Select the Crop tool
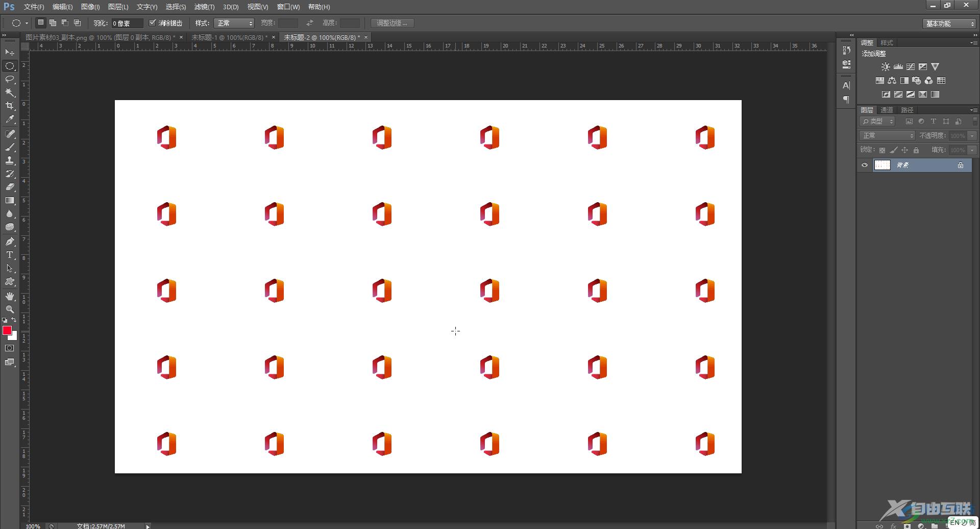This screenshot has width=980, height=529. pyautogui.click(x=10, y=106)
